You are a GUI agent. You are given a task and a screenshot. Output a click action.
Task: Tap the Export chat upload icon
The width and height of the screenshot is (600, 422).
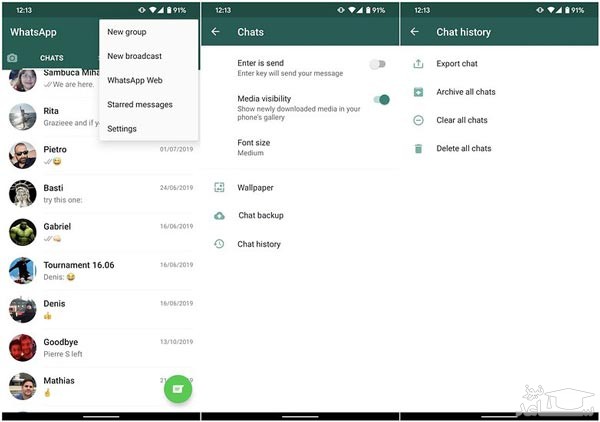(418, 64)
